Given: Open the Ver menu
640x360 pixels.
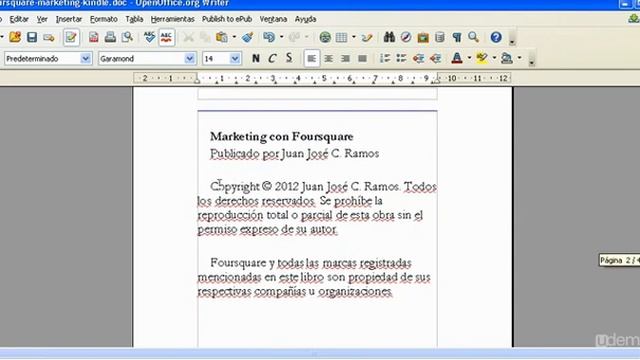Looking at the screenshot, I should tap(42, 19).
